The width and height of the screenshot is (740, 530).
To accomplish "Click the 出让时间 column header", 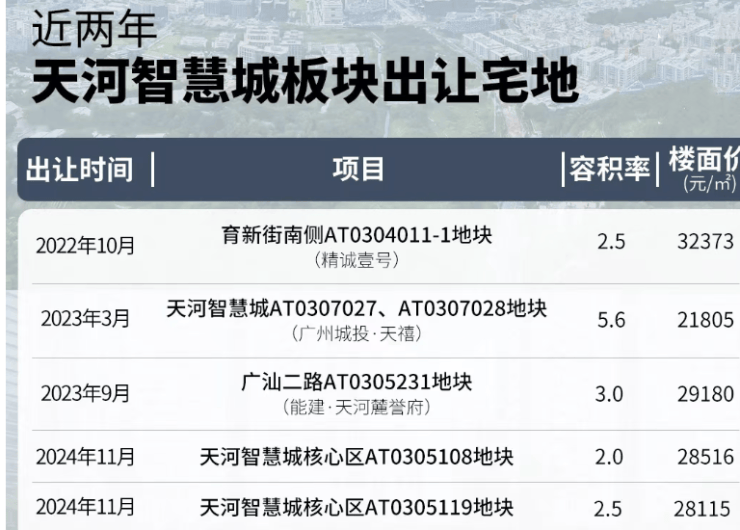I will [80, 169].
